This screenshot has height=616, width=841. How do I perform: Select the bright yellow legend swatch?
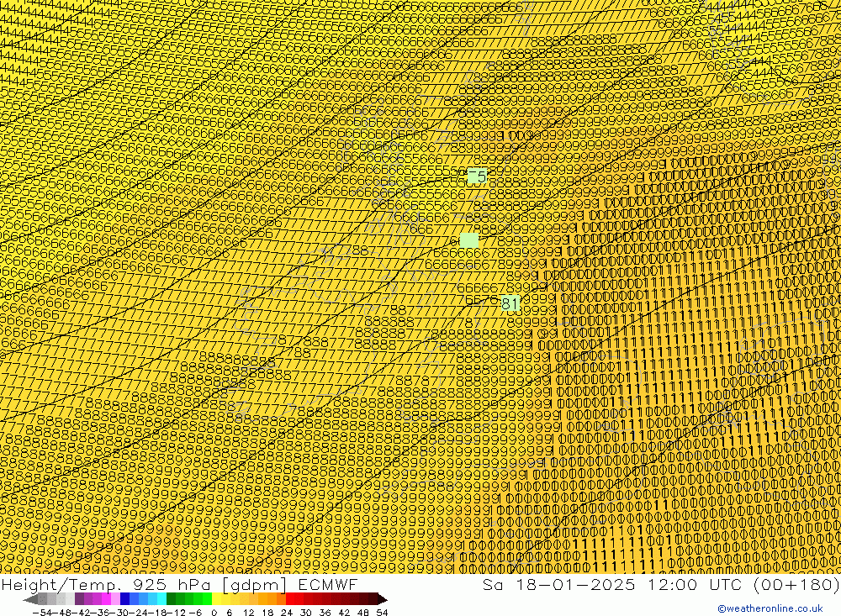pos(217,599)
